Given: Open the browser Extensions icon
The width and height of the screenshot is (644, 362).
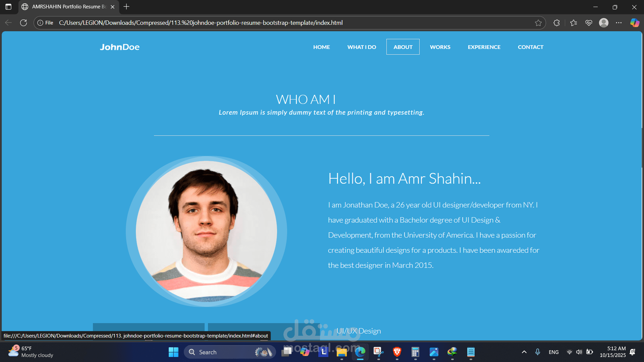Looking at the screenshot, I should point(556,23).
